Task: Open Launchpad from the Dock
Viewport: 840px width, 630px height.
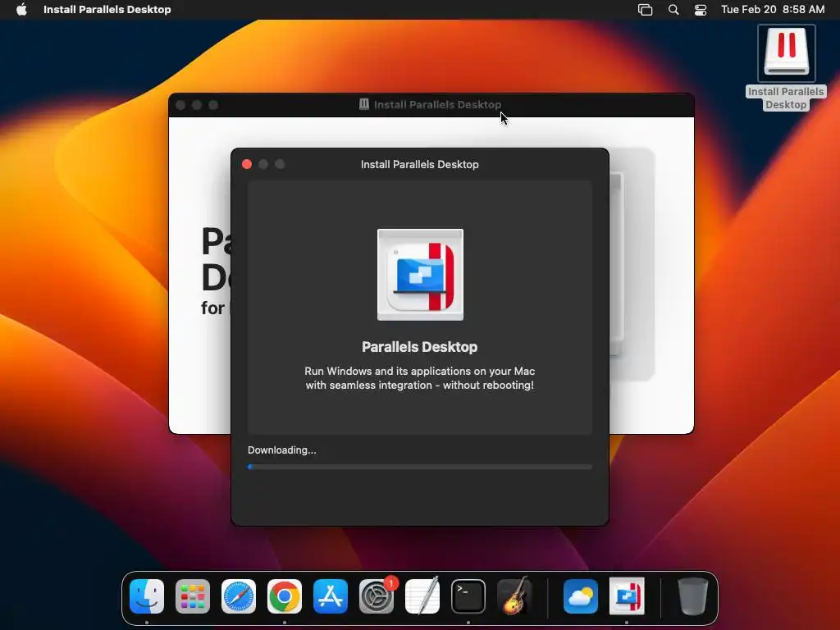Action: pos(193,596)
